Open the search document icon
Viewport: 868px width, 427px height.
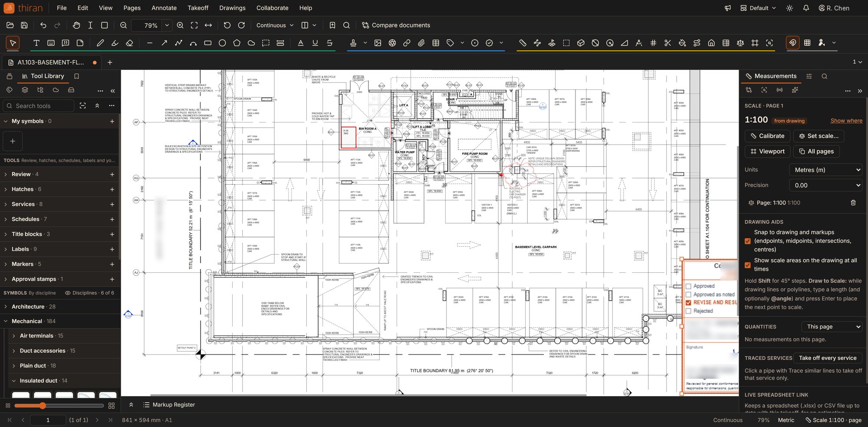(346, 25)
